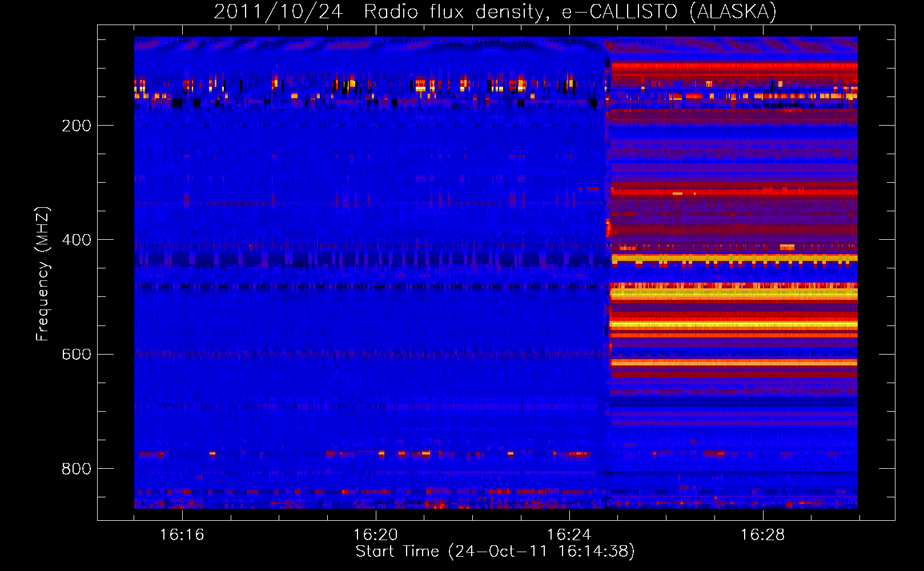
Task: Click the 400 frequency tick label
Action: click(77, 240)
